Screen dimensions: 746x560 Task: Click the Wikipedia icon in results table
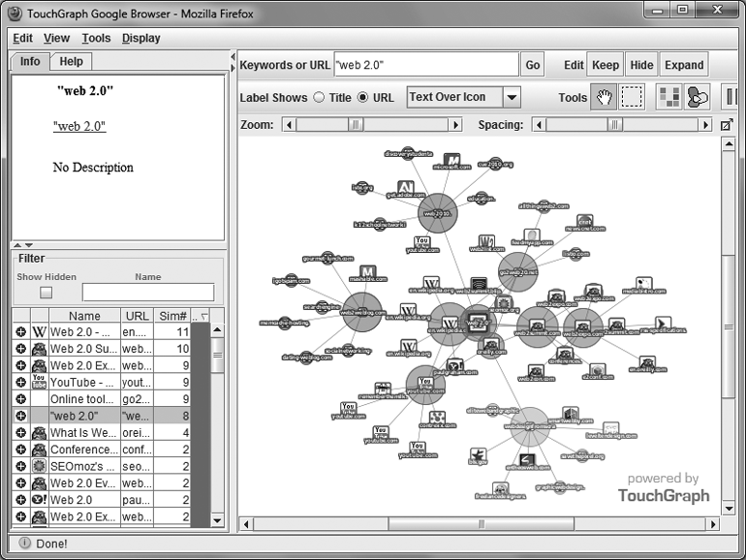coord(39,331)
